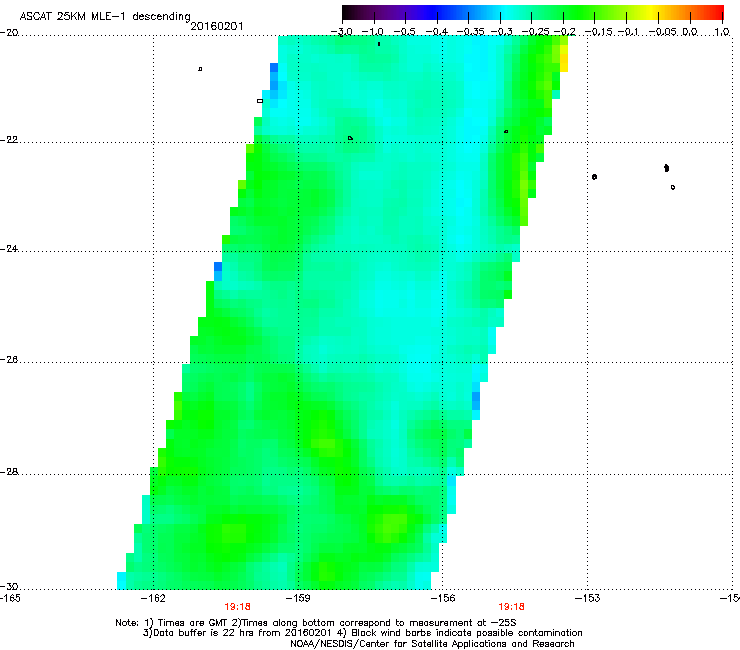Click the date label '20160201' under the title
Viewport: 740px width, 650px height.
[217, 26]
